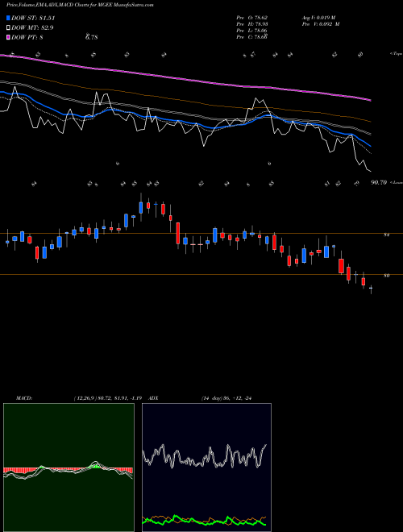The image size is (403, 532).
Task: Click the MACD: panel heading
Action: (24, 398)
